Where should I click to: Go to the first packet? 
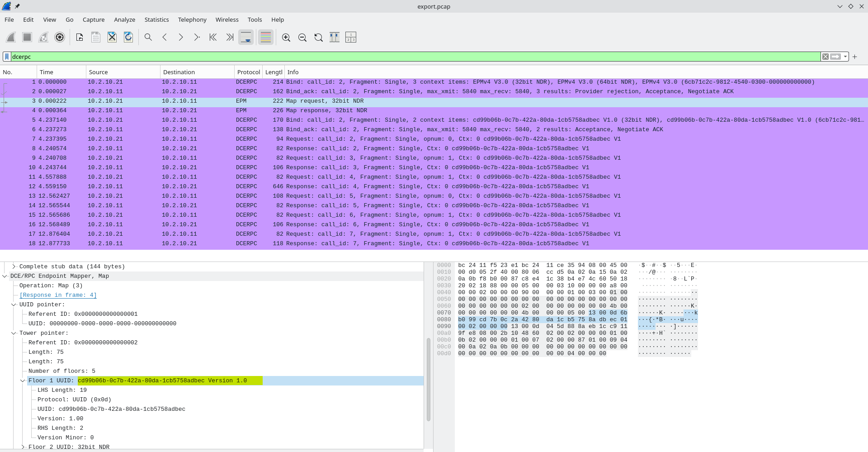pos(212,37)
